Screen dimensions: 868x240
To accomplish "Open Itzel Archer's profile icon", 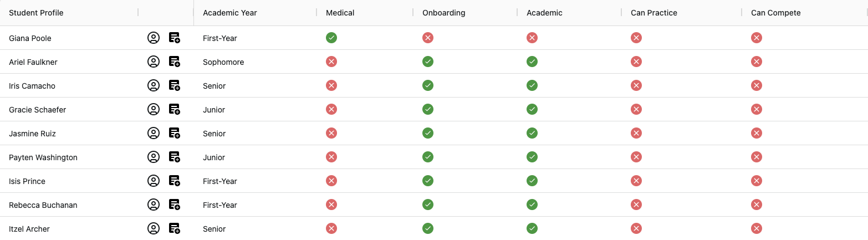I will (154, 228).
